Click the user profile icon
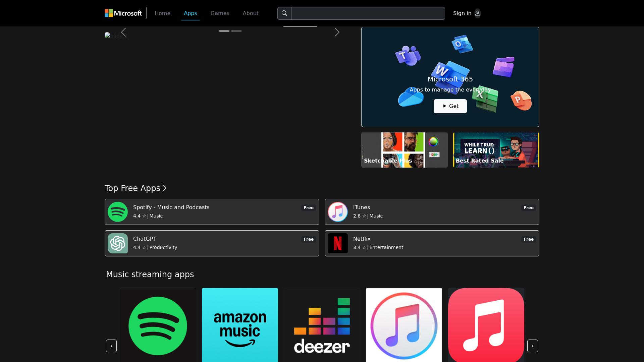This screenshot has height=362, width=644. coord(478,13)
